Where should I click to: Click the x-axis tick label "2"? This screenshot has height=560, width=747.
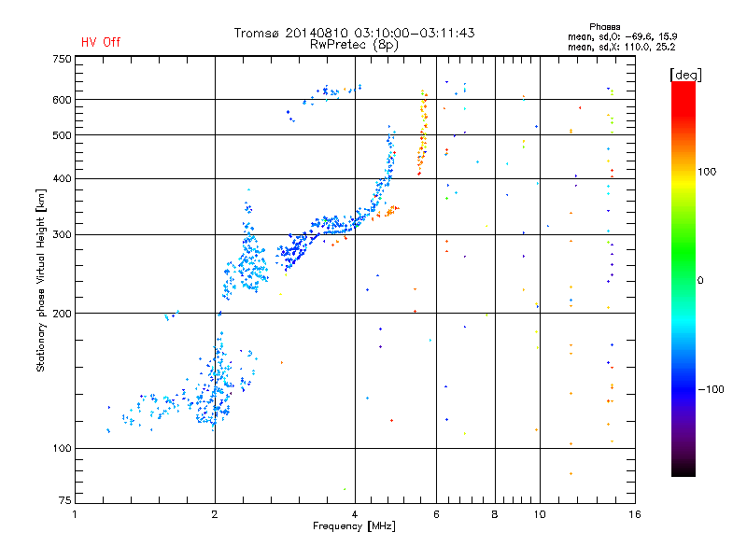pos(215,514)
